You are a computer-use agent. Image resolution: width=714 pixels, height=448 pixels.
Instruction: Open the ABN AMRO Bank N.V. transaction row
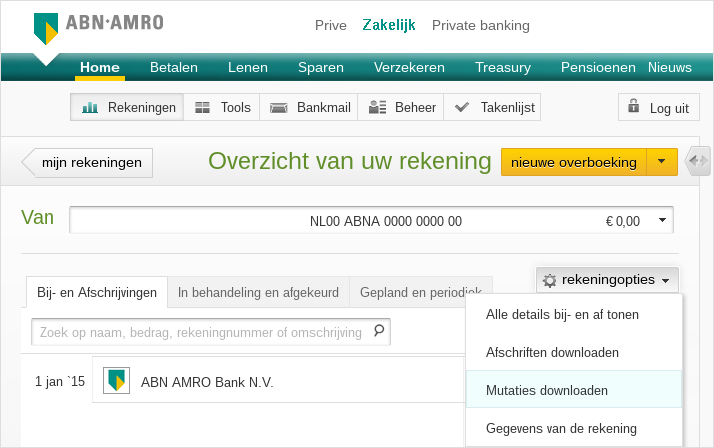(278, 380)
